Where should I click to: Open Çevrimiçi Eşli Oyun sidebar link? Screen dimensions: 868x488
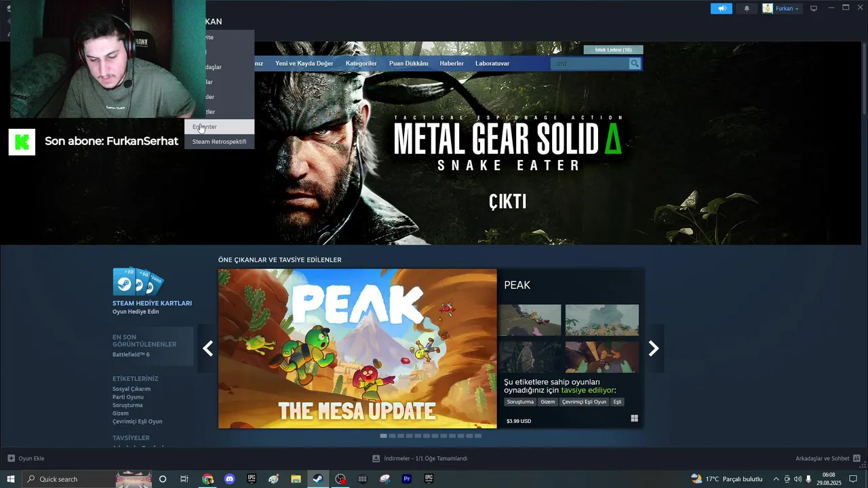pos(137,422)
